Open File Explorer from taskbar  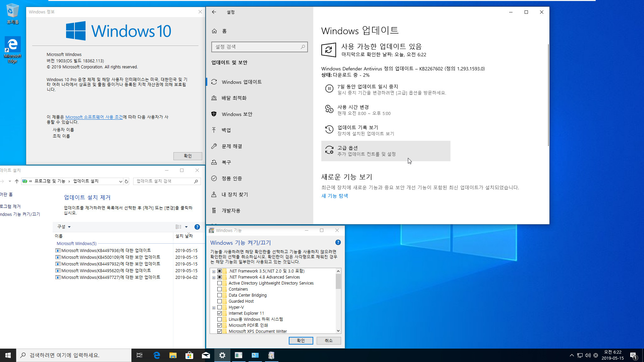click(173, 355)
